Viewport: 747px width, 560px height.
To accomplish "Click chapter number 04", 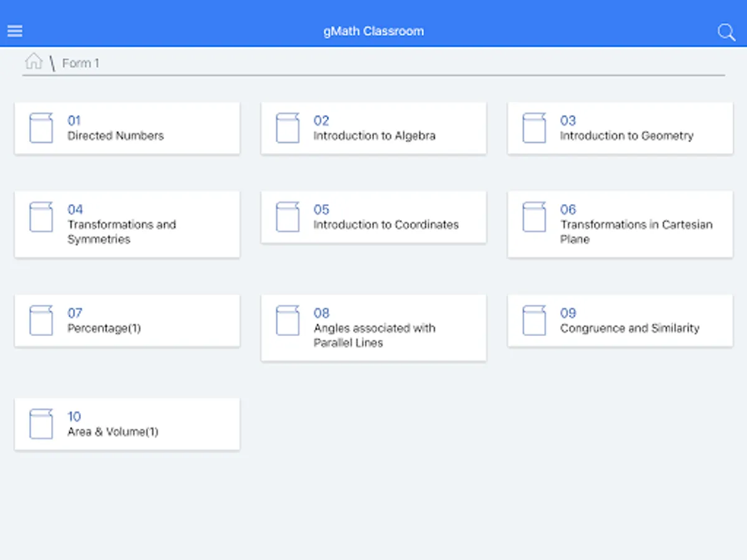I will click(75, 210).
